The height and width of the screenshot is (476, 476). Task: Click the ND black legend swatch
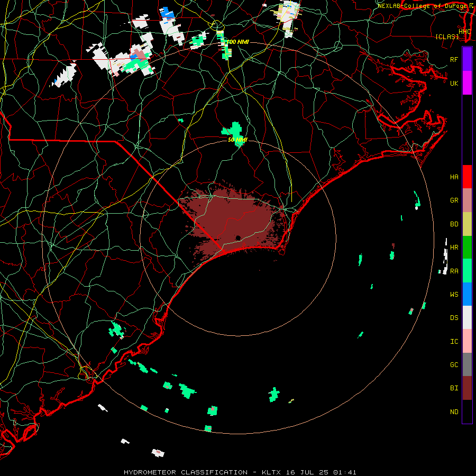[x=467, y=411]
